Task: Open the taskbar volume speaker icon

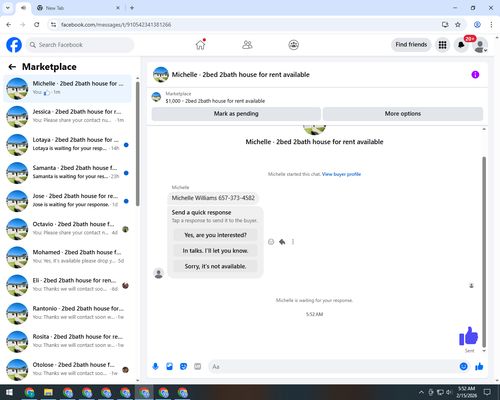Action: pyautogui.click(x=449, y=392)
